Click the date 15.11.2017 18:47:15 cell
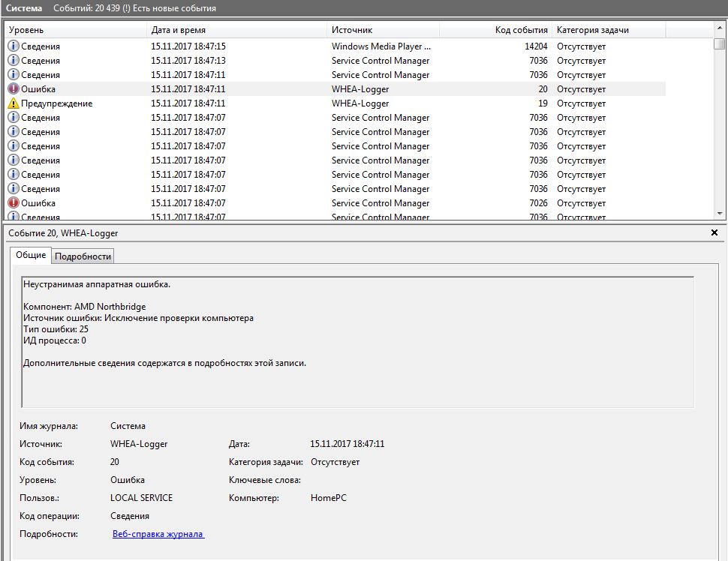The width and height of the screenshot is (728, 561). 188,46
